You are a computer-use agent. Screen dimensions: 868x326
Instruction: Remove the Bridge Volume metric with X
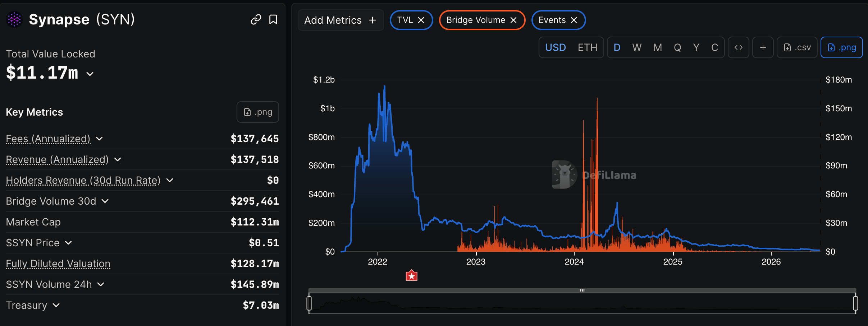(x=513, y=20)
